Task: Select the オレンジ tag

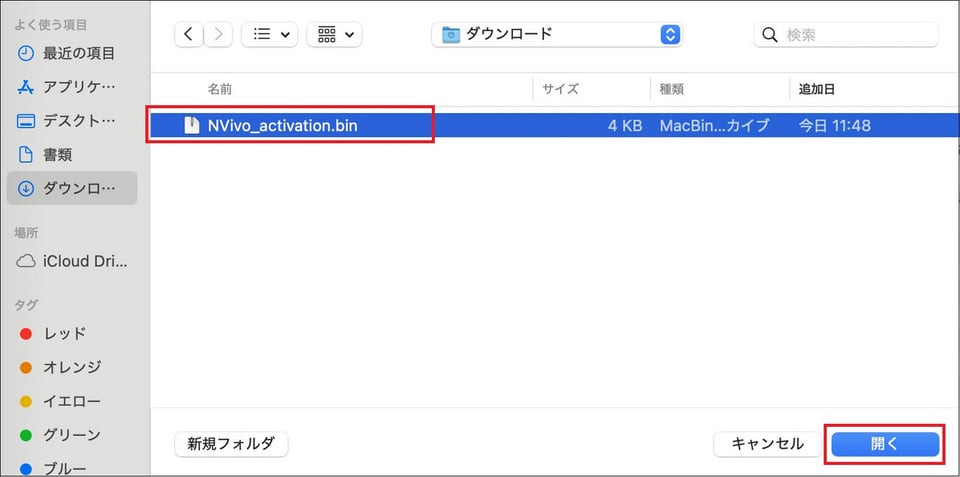Action: point(72,367)
